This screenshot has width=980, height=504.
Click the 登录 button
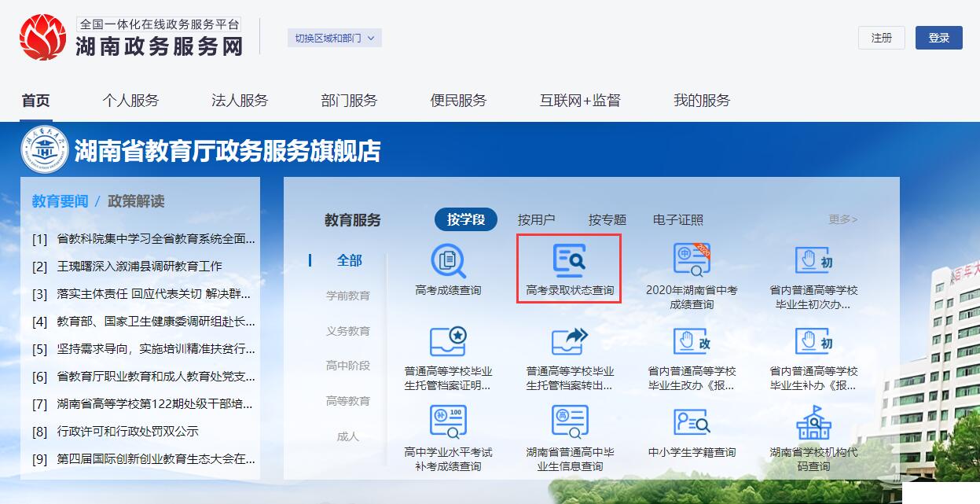pyautogui.click(x=939, y=38)
